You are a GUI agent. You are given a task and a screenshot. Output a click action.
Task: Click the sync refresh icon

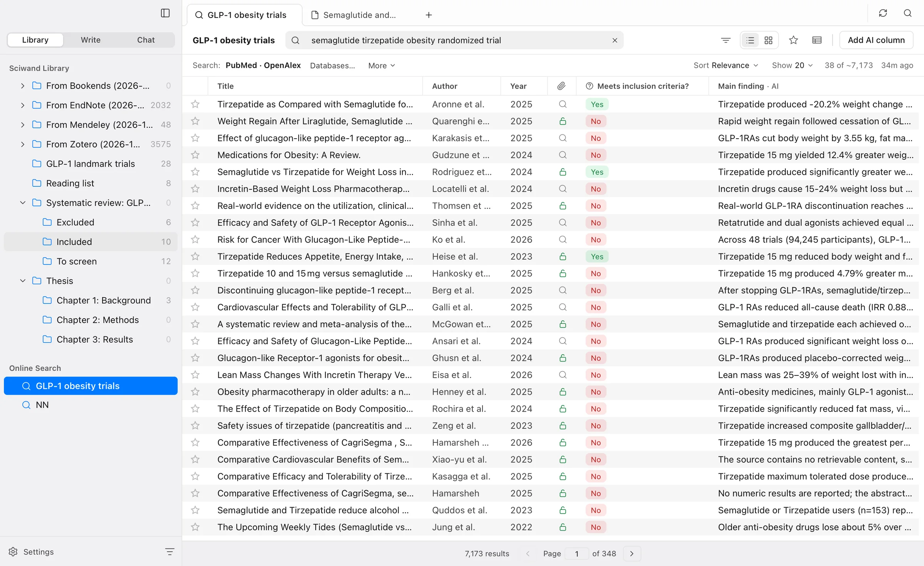click(883, 13)
